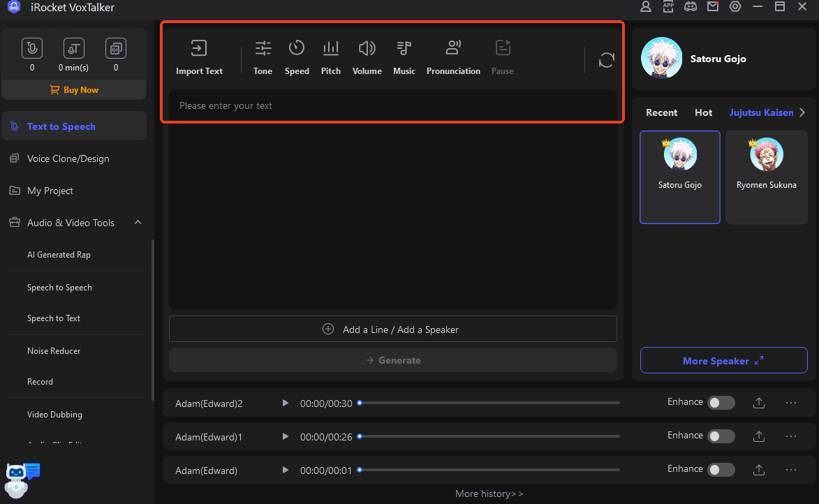Click the Adam(Edward)2 playback progress slider
The width and height of the screenshot is (819, 504).
point(489,403)
